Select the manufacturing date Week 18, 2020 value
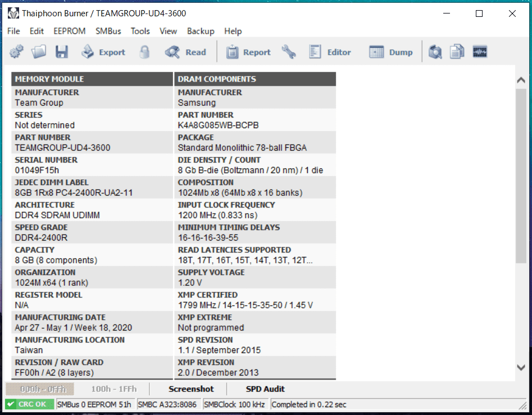 (73, 327)
